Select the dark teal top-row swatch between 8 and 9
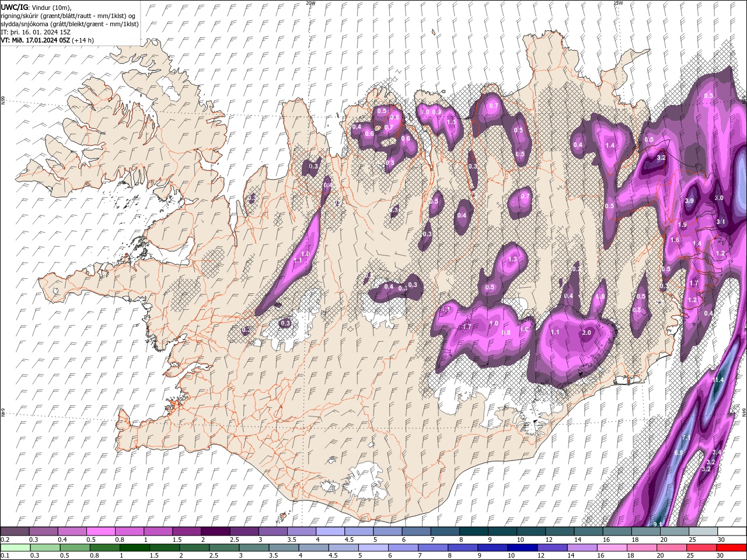 tap(473, 531)
